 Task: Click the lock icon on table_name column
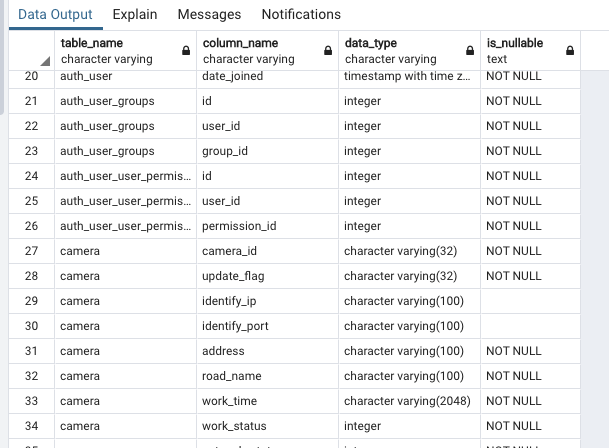click(x=186, y=51)
